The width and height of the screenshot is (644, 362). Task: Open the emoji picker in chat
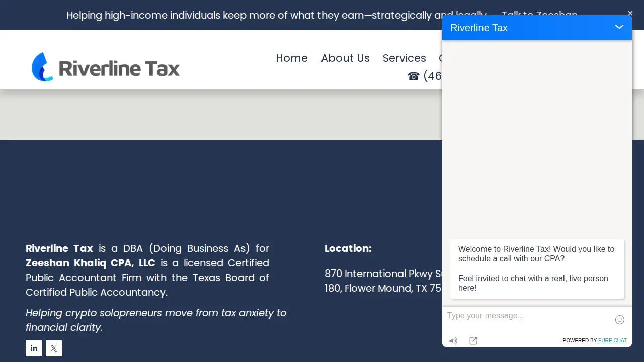(620, 320)
